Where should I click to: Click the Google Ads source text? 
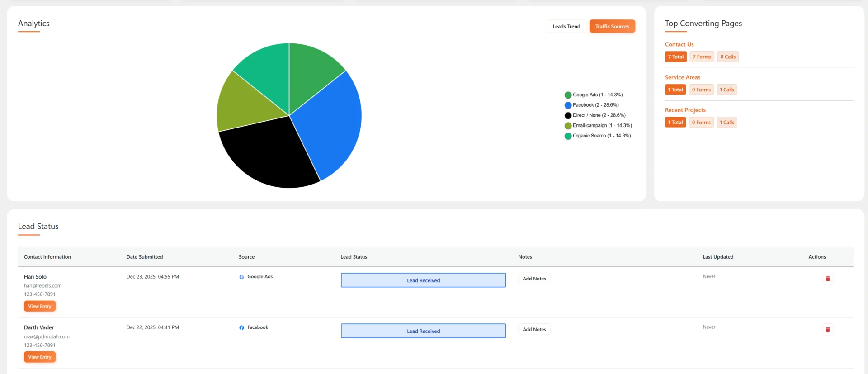(x=260, y=277)
